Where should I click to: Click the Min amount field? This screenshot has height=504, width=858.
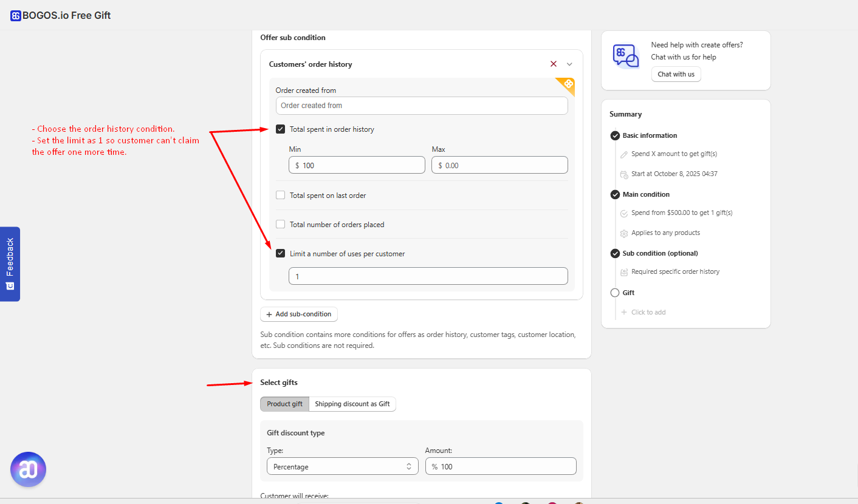(357, 165)
